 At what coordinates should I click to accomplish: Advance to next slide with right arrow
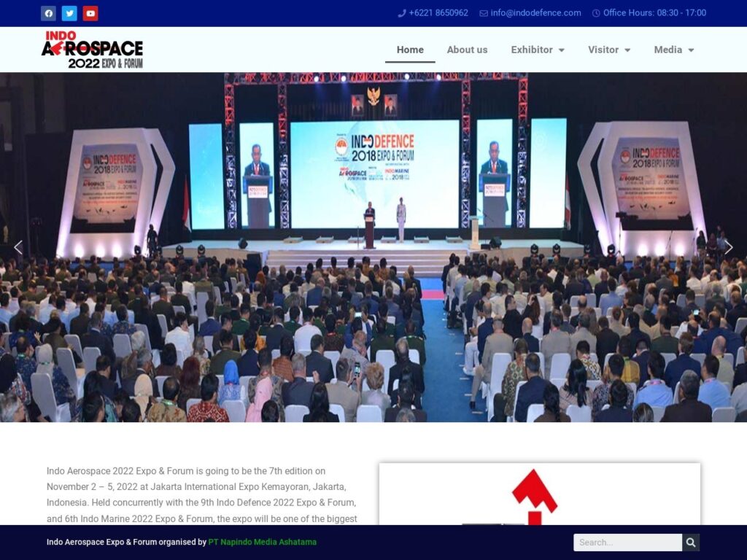[x=729, y=247]
